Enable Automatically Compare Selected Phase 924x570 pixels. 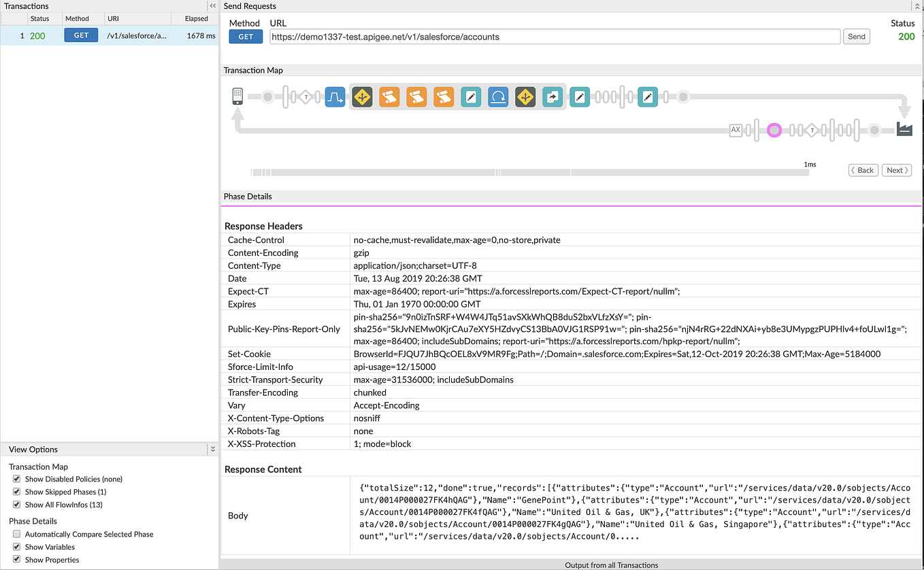click(x=16, y=534)
